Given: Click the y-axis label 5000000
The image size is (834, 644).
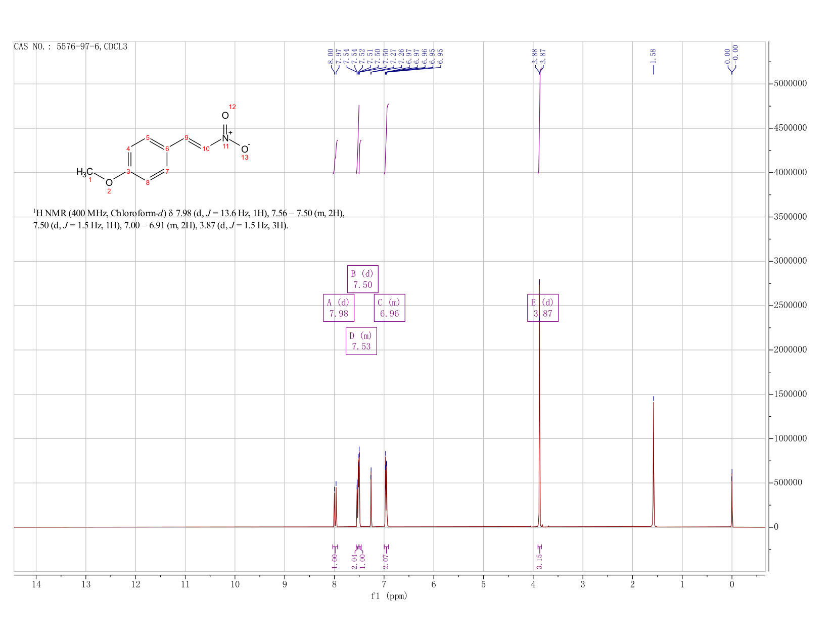Looking at the screenshot, I should point(790,83).
